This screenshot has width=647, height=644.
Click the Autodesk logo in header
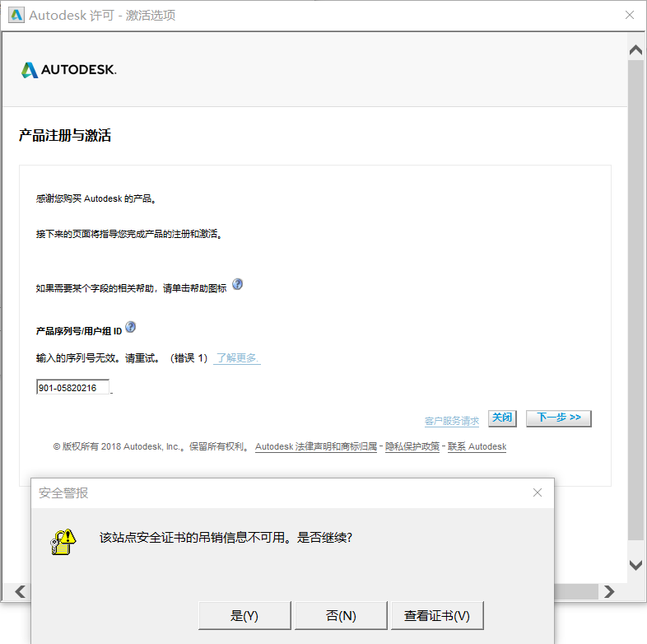click(69, 70)
